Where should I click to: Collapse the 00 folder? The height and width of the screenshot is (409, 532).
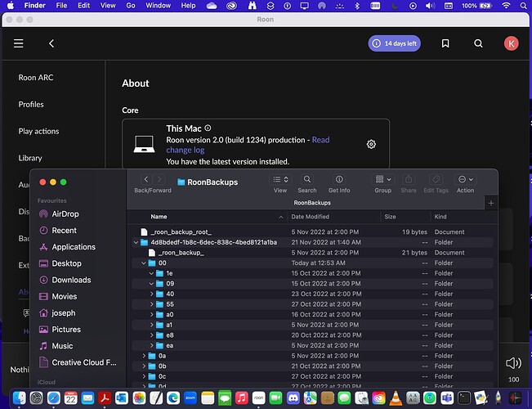[x=144, y=263]
